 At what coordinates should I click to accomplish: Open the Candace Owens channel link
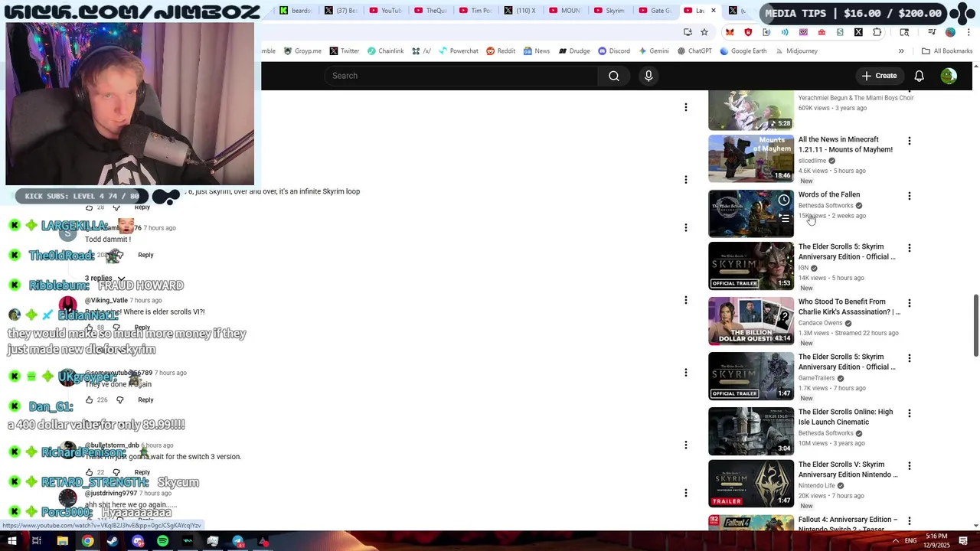820,323
